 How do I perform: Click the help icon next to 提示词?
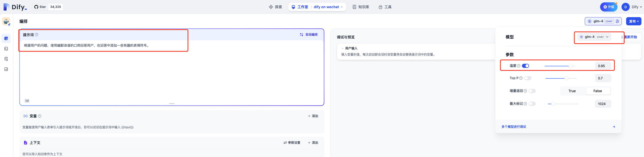[x=37, y=35]
